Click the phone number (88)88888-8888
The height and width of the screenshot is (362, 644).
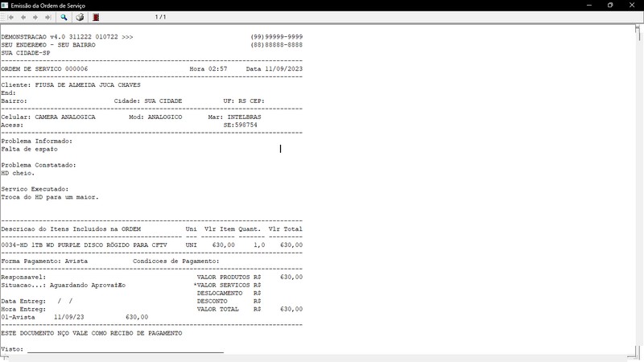click(x=276, y=45)
